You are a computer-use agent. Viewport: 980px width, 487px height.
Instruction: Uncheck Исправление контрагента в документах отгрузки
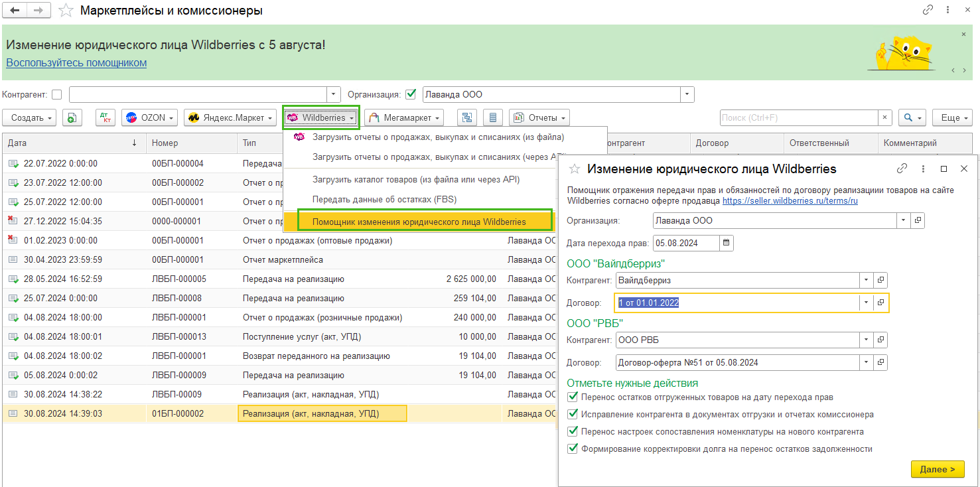[x=573, y=414]
